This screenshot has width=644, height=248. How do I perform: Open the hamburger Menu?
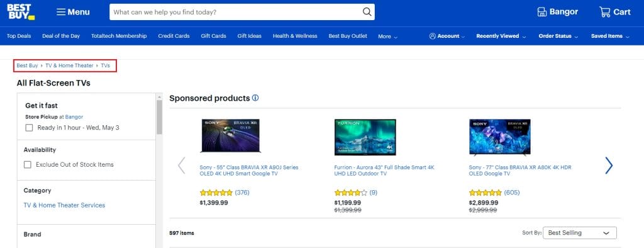tap(73, 12)
